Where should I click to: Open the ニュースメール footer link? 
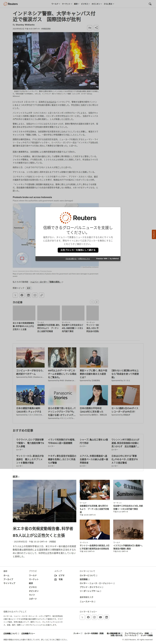point(87,602)
